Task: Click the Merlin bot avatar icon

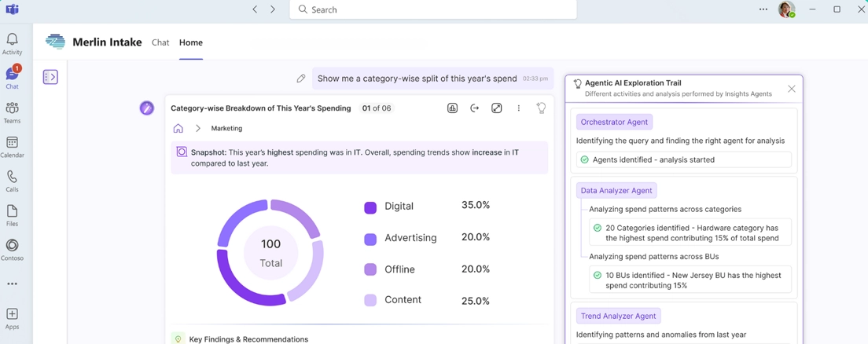Action: (147, 108)
